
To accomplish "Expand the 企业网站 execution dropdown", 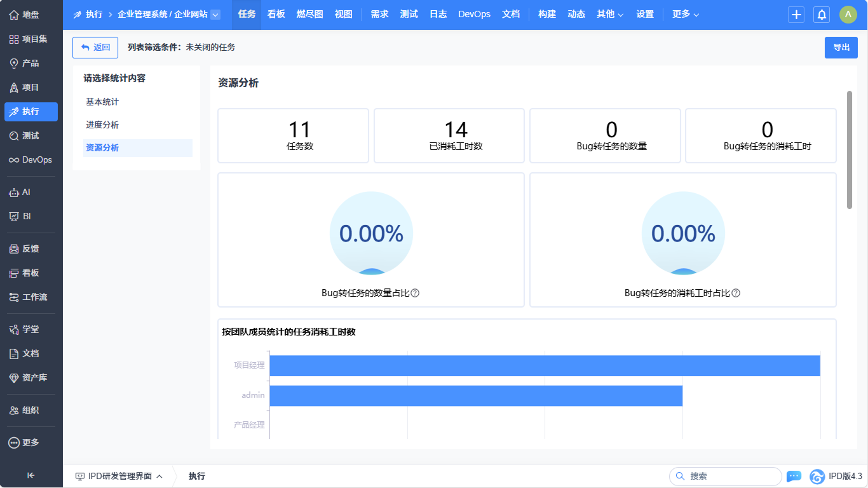I will click(x=215, y=15).
